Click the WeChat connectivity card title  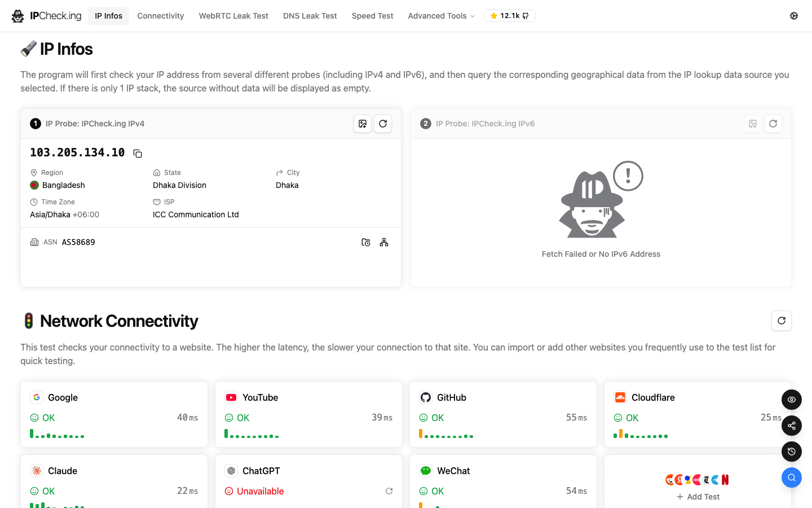453,471
